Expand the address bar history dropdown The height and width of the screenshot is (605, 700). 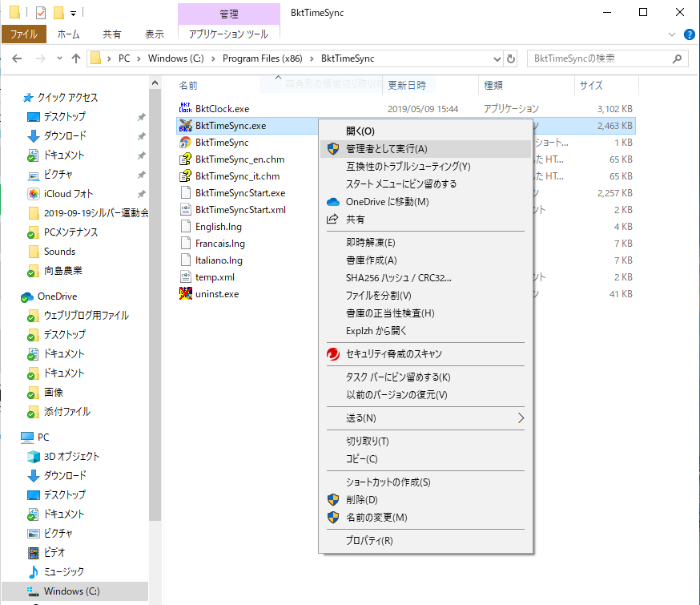tap(497, 58)
